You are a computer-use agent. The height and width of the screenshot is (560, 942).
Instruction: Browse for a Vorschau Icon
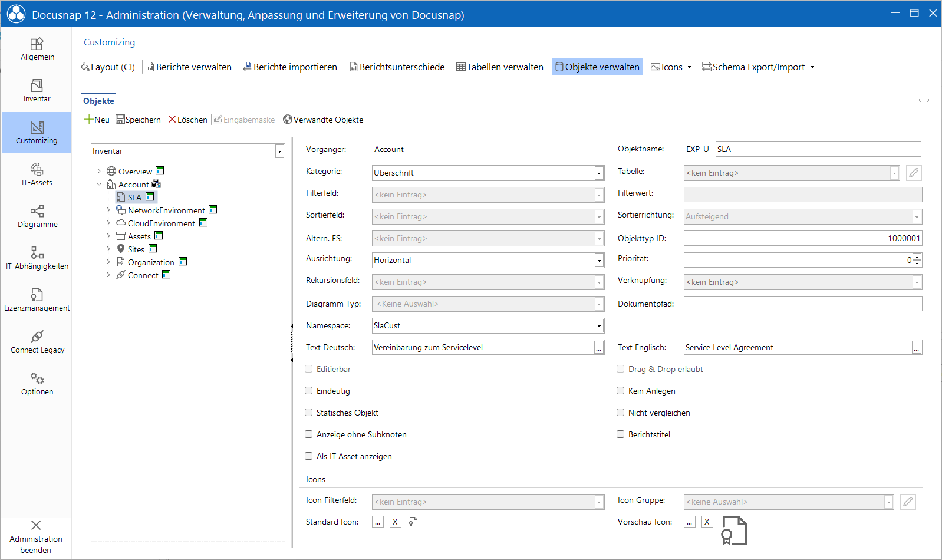[690, 522]
